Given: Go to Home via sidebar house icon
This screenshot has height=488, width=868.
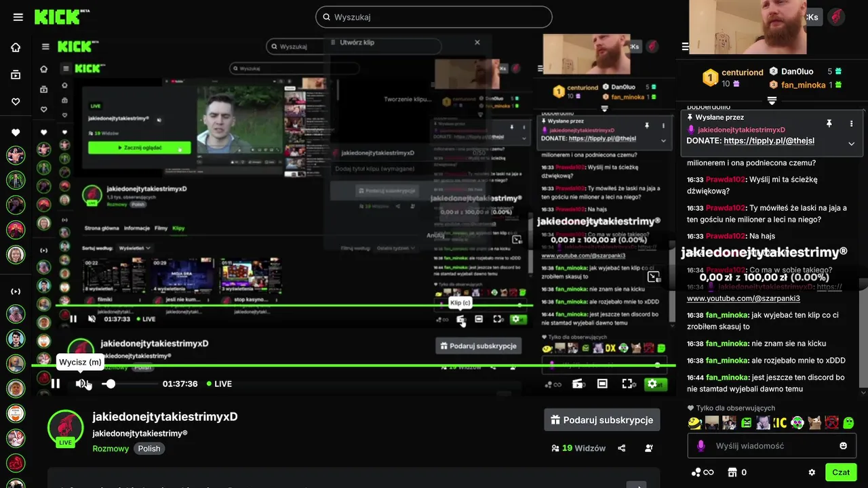Looking at the screenshot, I should [x=16, y=47].
